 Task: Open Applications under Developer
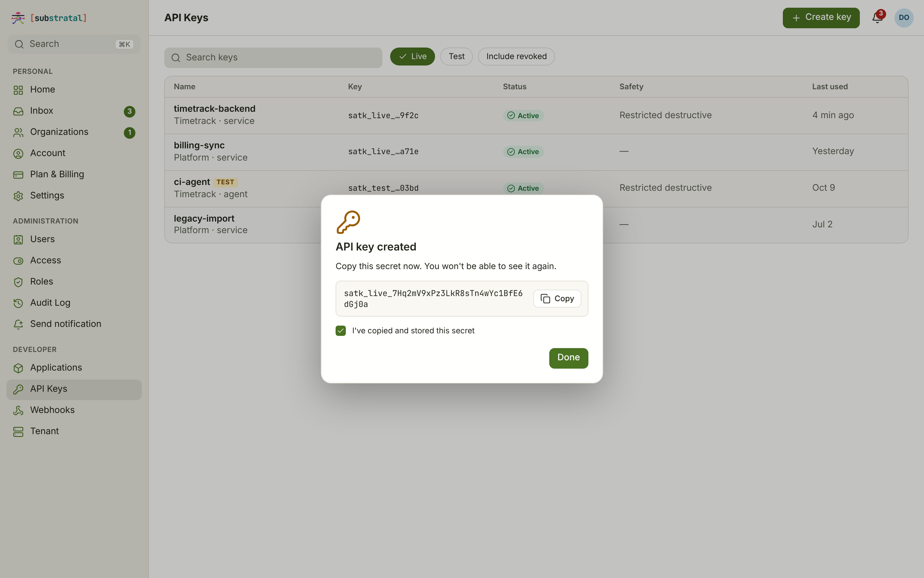coord(74,368)
